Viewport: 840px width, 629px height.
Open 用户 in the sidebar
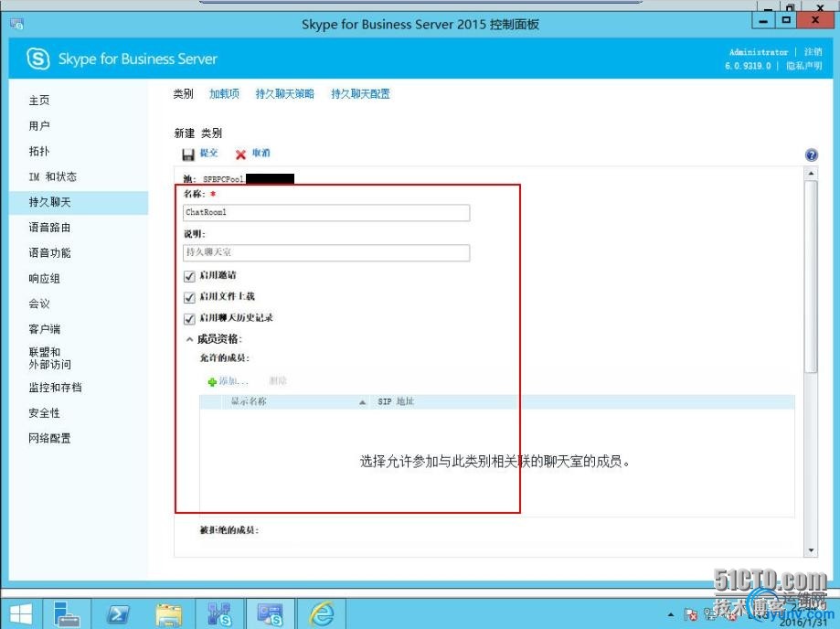click(x=39, y=126)
